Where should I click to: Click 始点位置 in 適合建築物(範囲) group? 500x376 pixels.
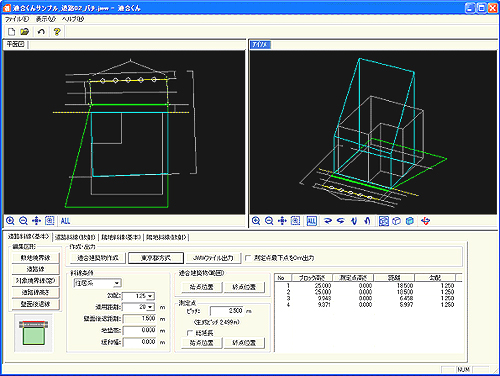tap(202, 287)
